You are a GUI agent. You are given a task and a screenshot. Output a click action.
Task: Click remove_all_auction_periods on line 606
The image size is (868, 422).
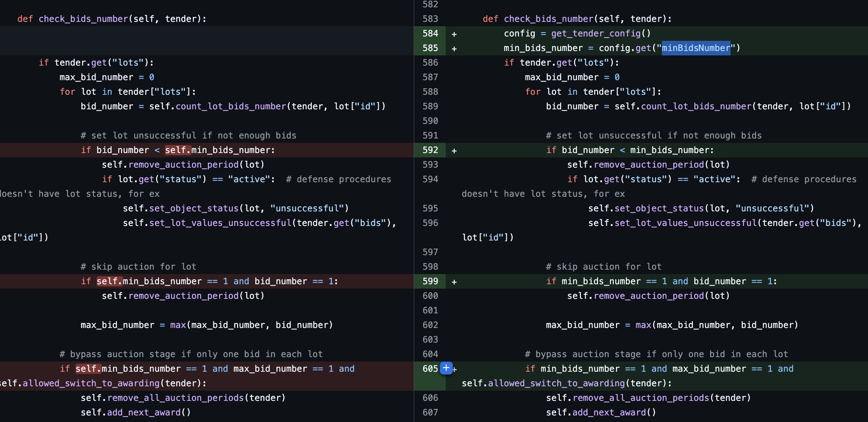click(641, 398)
